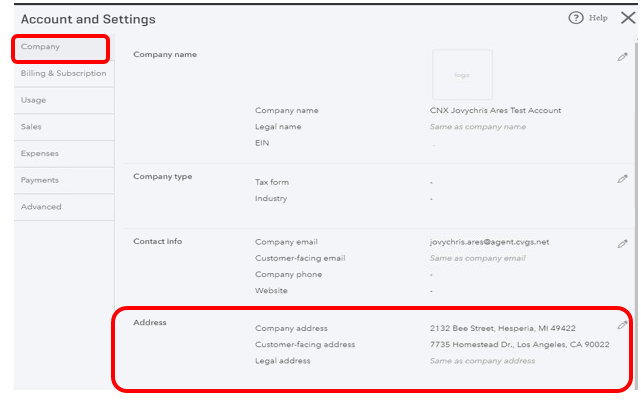The image size is (641, 404).
Task: Open the Expenses settings tab
Action: pyautogui.click(x=40, y=153)
